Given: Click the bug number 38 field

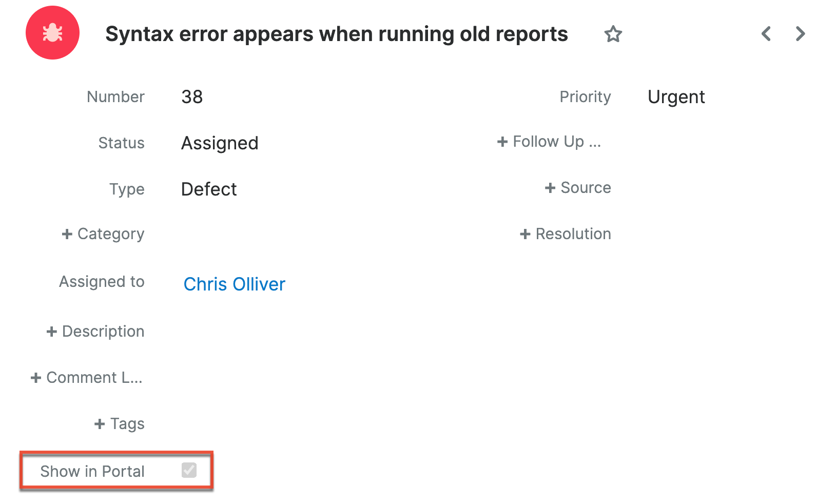Looking at the screenshot, I should (x=192, y=97).
